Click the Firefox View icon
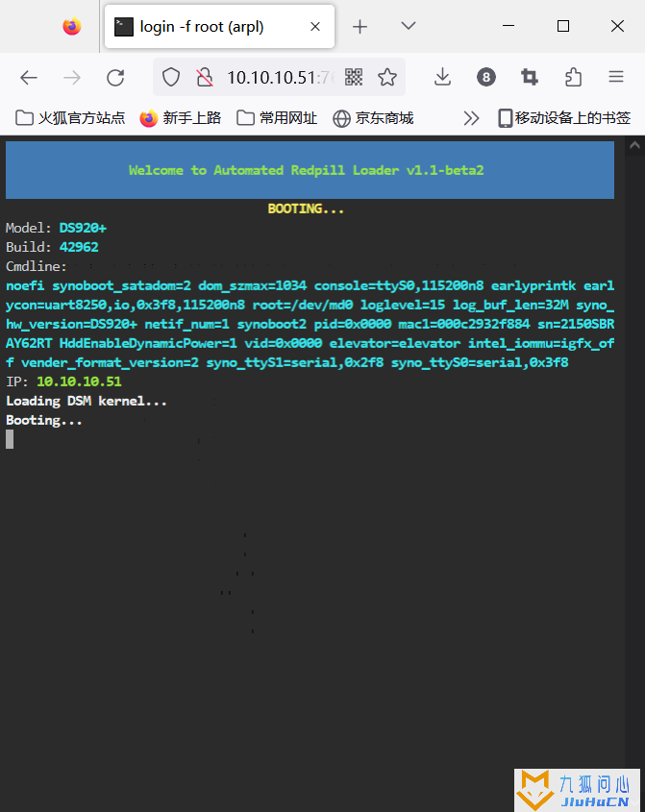This screenshot has height=812, width=645. (72, 26)
